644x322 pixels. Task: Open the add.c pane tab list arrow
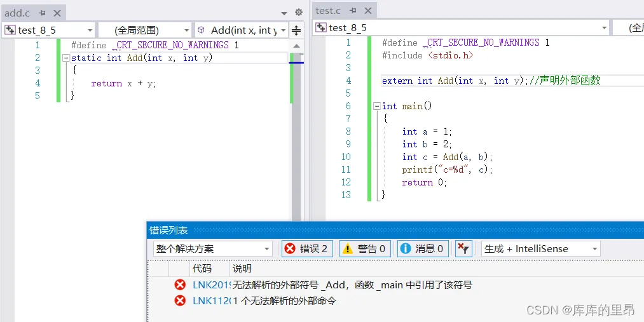click(284, 13)
